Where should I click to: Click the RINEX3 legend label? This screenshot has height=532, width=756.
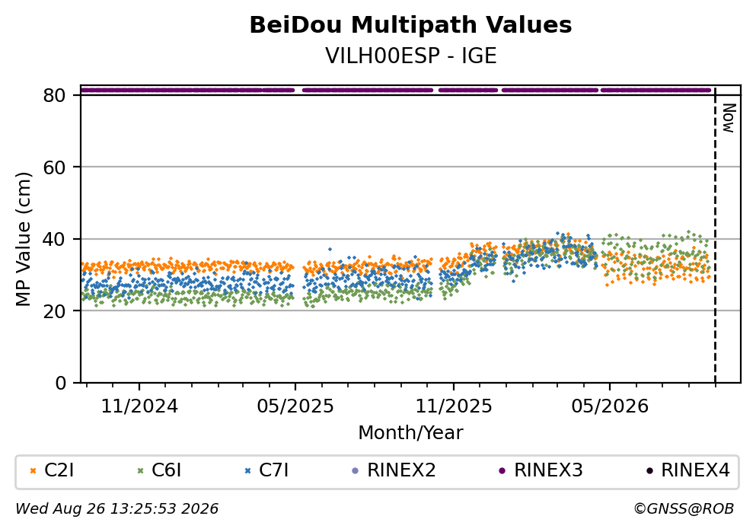[548, 470]
